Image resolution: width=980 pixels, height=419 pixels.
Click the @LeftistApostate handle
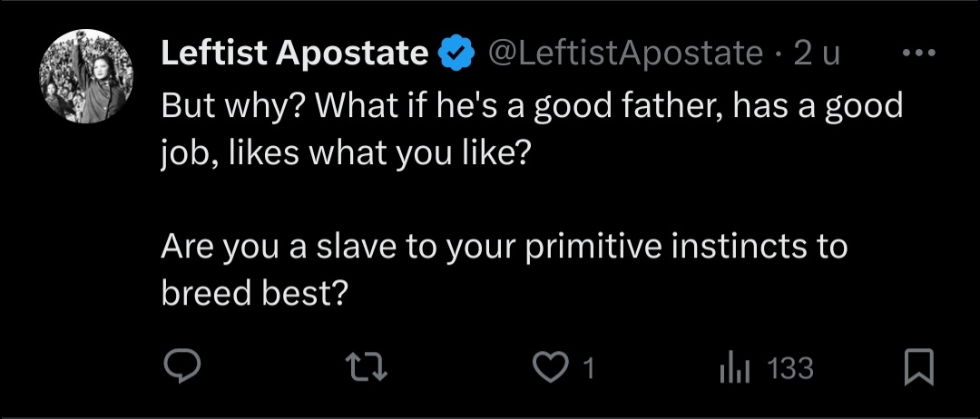coord(625,54)
